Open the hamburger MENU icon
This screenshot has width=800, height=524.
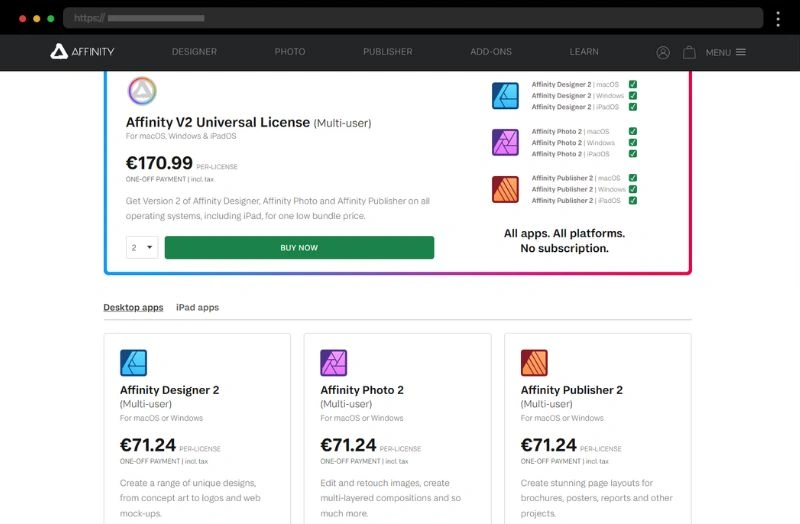pyautogui.click(x=741, y=52)
